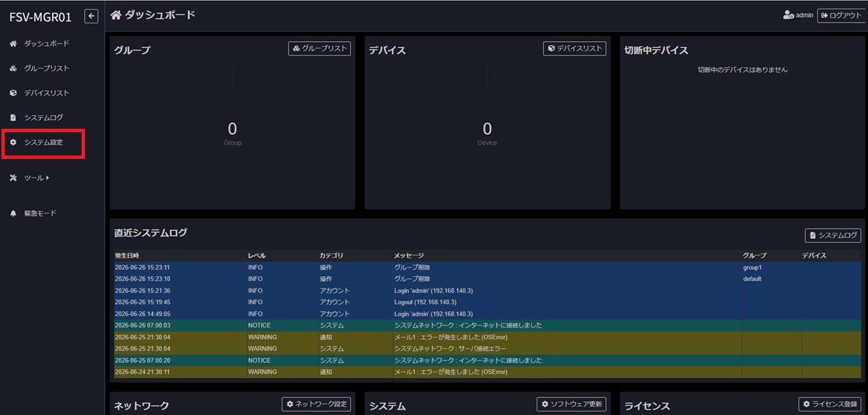Click the 発生日時 column header

click(127, 255)
